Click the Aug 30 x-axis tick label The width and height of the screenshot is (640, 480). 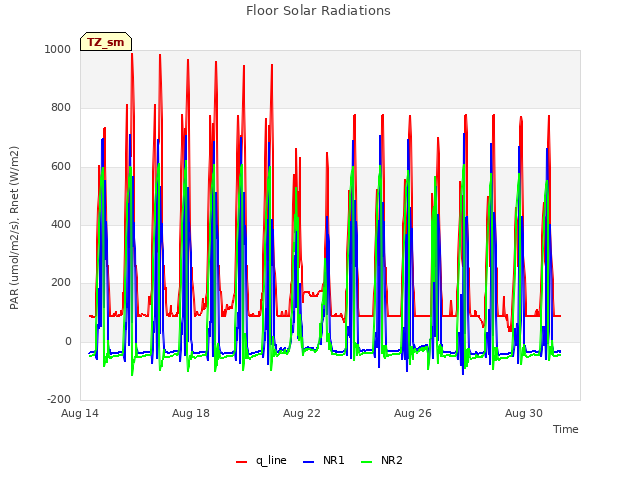pos(524,413)
